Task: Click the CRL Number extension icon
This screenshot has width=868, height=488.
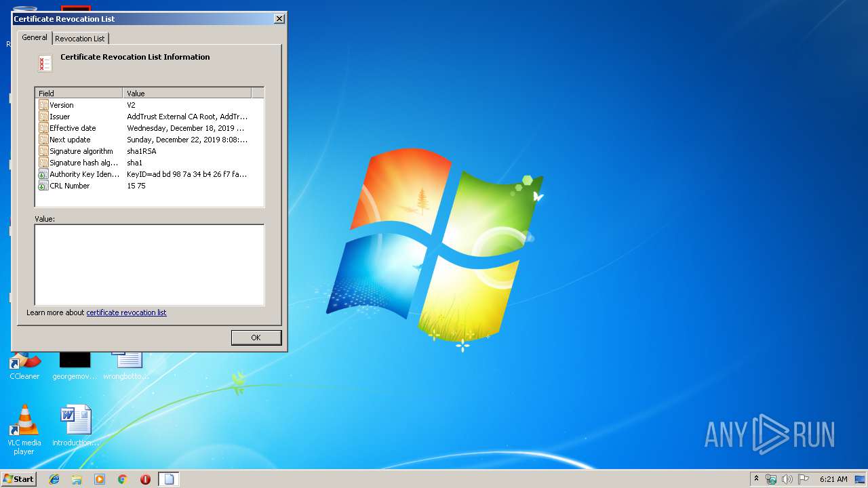Action: (x=43, y=186)
